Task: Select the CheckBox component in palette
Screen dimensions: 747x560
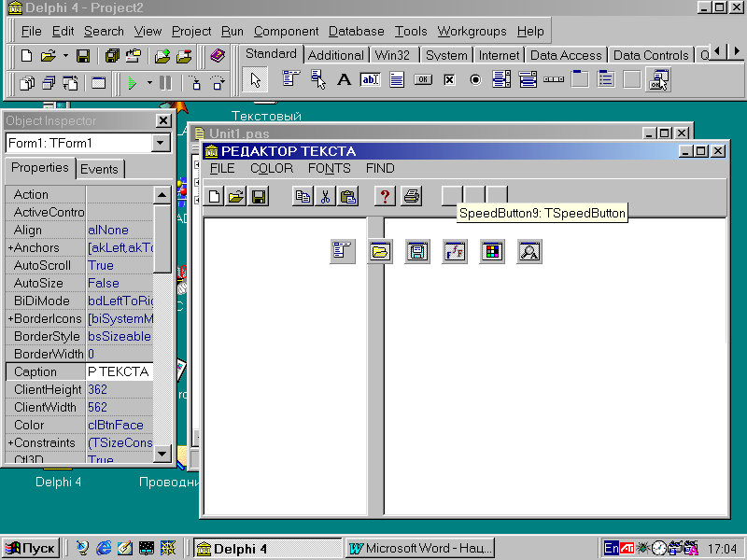Action: tap(449, 79)
